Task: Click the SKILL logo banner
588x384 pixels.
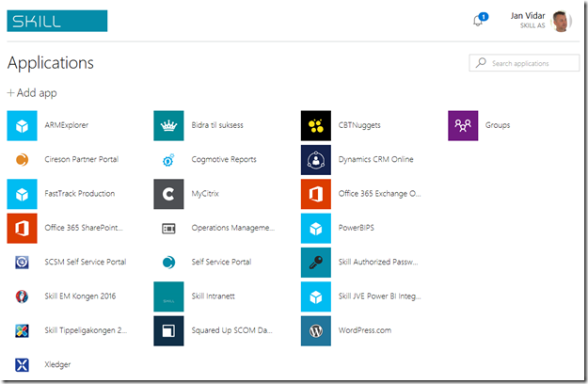Action: click(57, 21)
